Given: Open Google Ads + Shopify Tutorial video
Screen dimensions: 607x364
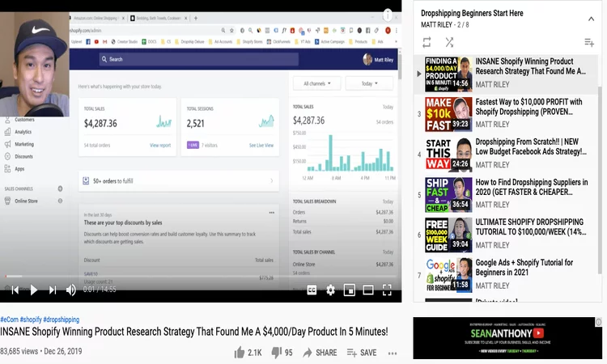Looking at the screenshot, I should point(507,275).
